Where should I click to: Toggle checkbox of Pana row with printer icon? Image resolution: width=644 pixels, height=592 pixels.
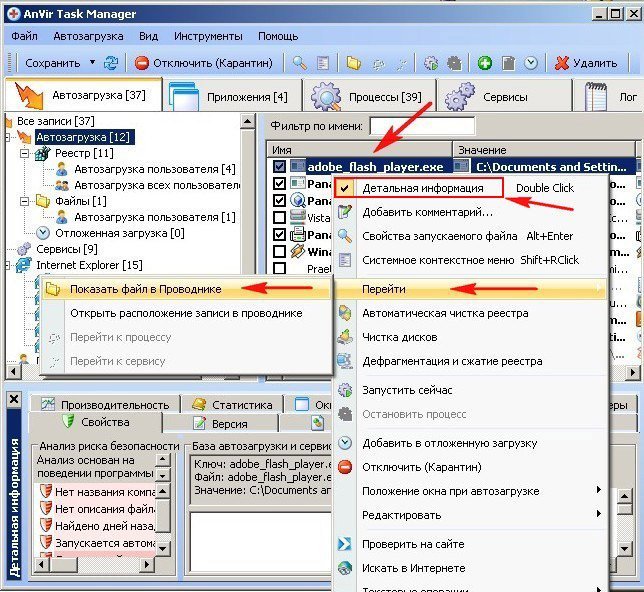279,235
